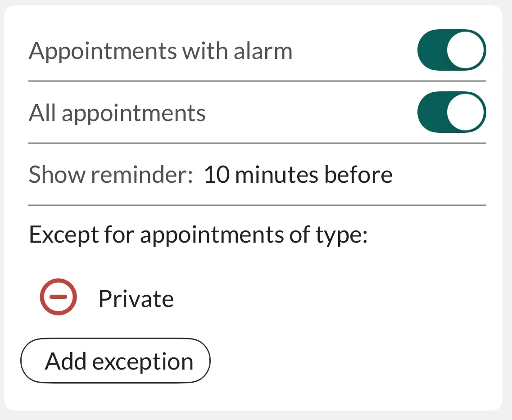Open the 10 minutes before reminder picker
This screenshot has width=512, height=420.
pyautogui.click(x=298, y=175)
